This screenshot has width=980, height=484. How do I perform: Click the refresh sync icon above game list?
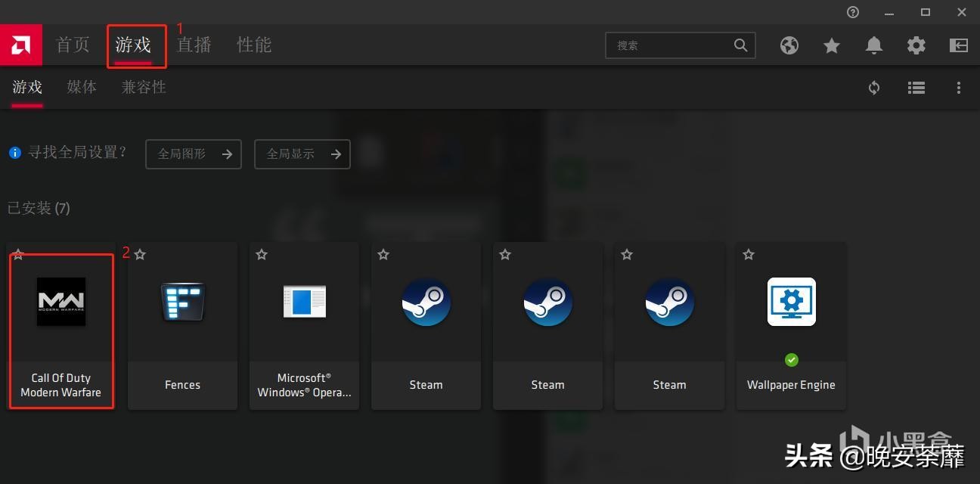click(873, 88)
